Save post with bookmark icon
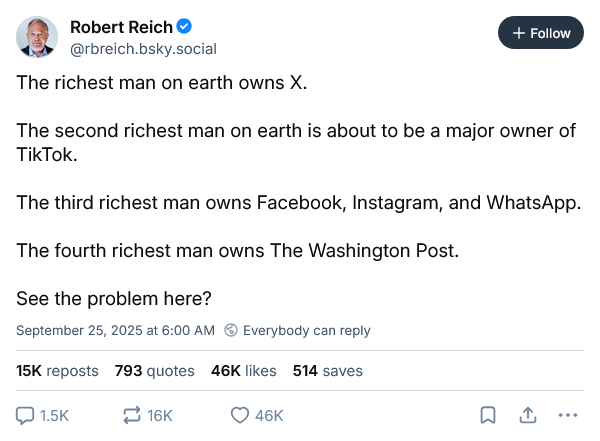This screenshot has height=441, width=600. point(487,415)
